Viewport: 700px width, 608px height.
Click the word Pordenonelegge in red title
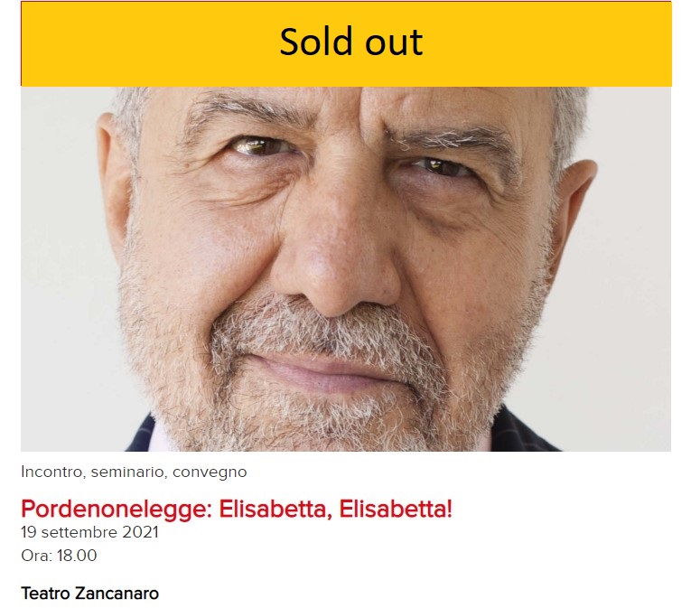pyautogui.click(x=115, y=510)
